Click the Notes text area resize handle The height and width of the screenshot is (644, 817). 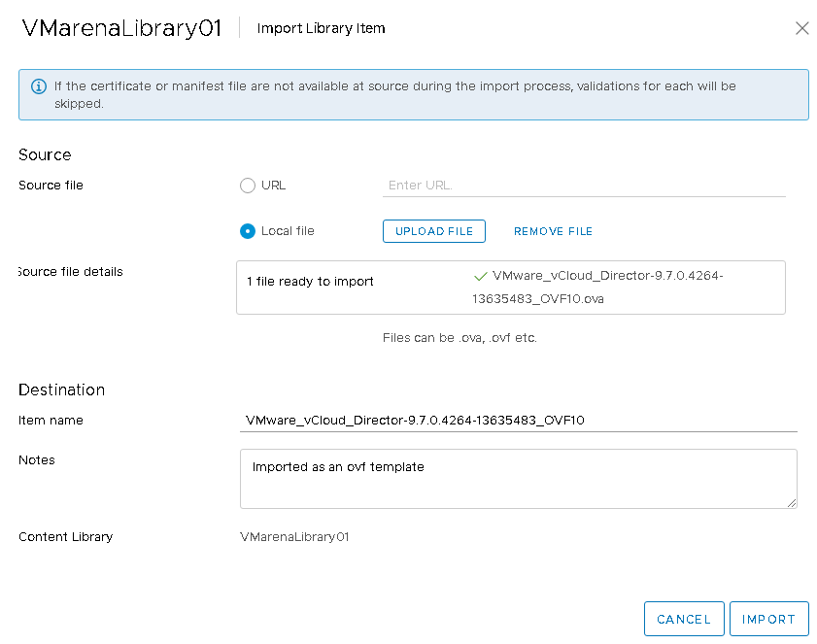point(792,503)
